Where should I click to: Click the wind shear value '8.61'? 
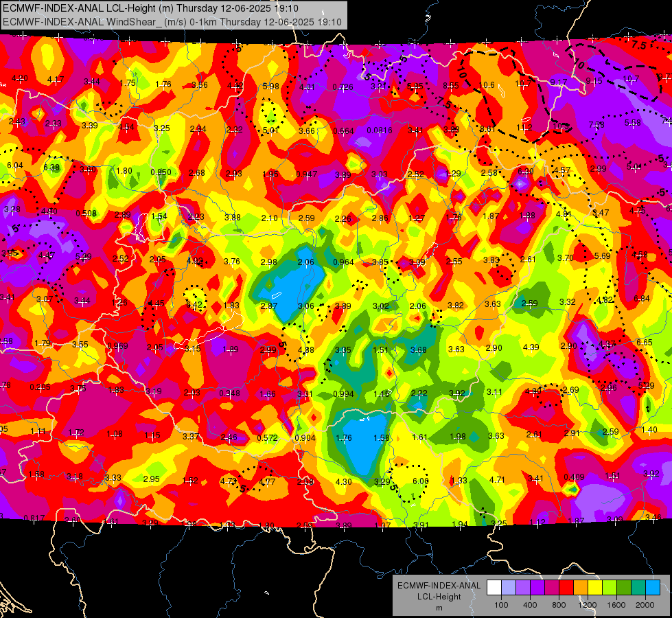[x=488, y=128]
